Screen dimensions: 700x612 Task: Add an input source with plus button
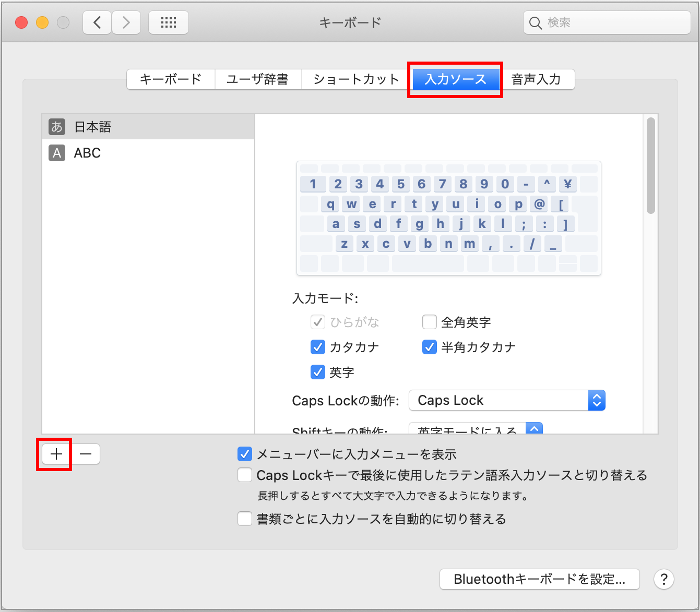click(x=56, y=454)
